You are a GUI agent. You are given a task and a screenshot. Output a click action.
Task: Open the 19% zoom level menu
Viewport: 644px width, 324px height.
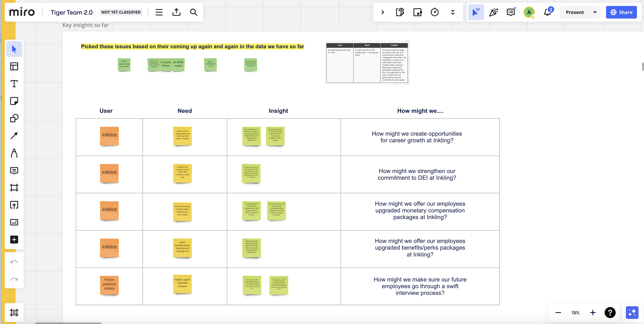[x=575, y=313]
